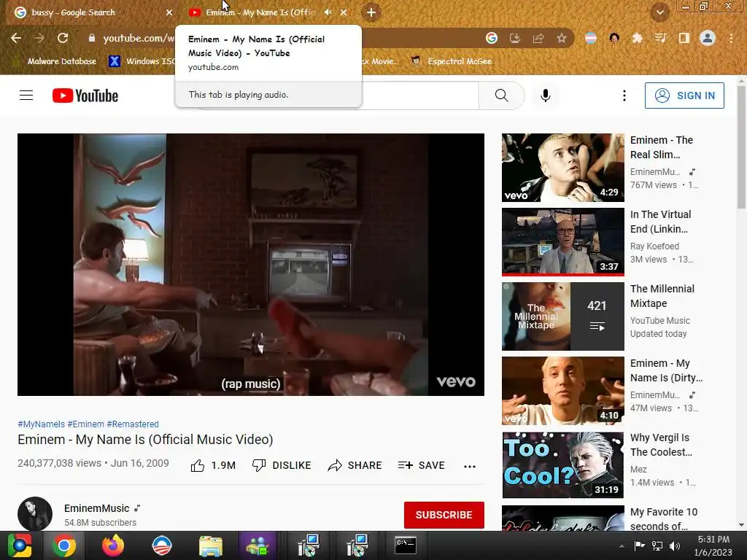Image resolution: width=747 pixels, height=560 pixels.
Task: Open the EminemMusic channel name link
Action: click(97, 508)
